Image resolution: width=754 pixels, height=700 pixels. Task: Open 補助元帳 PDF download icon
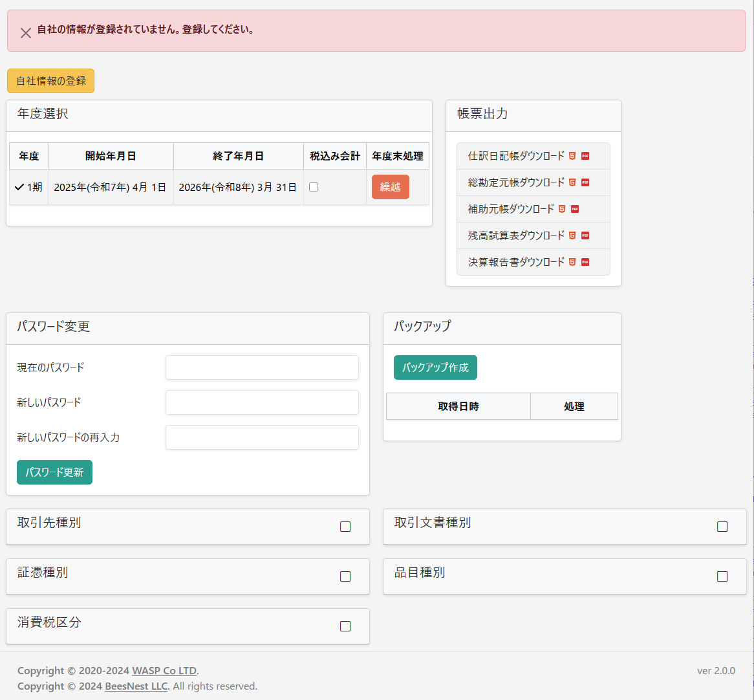point(575,209)
